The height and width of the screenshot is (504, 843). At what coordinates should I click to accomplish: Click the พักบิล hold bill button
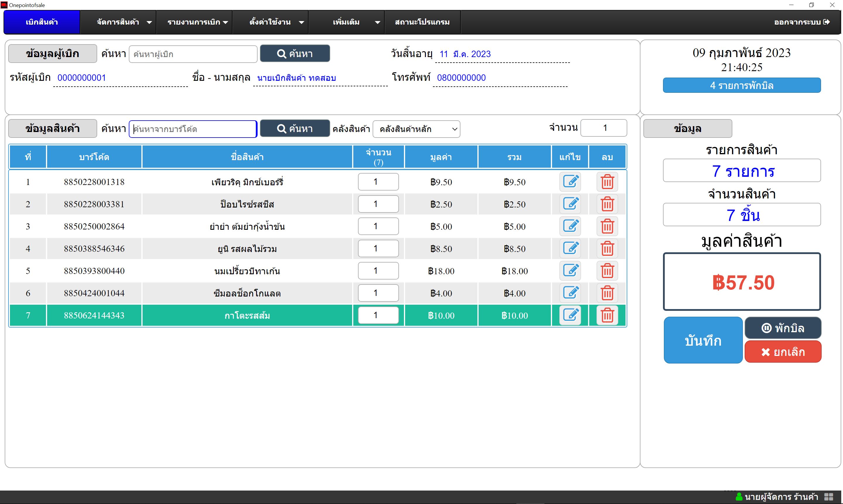783,328
